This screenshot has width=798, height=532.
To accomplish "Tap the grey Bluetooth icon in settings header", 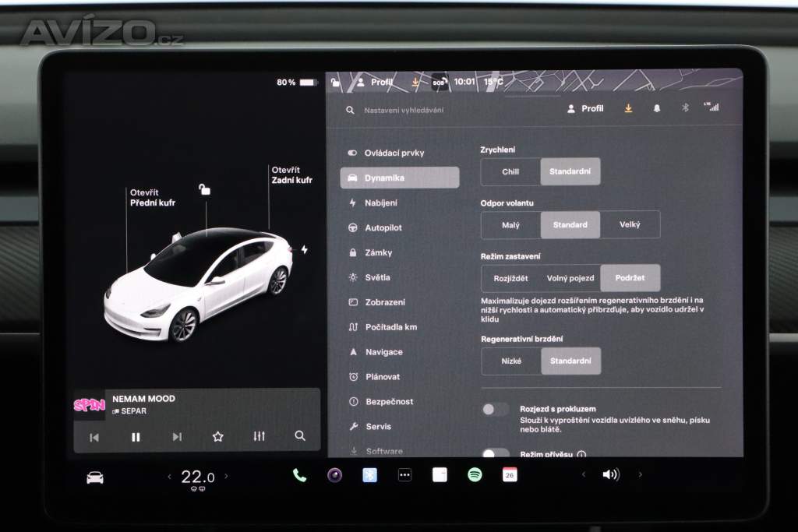I will click(x=685, y=107).
